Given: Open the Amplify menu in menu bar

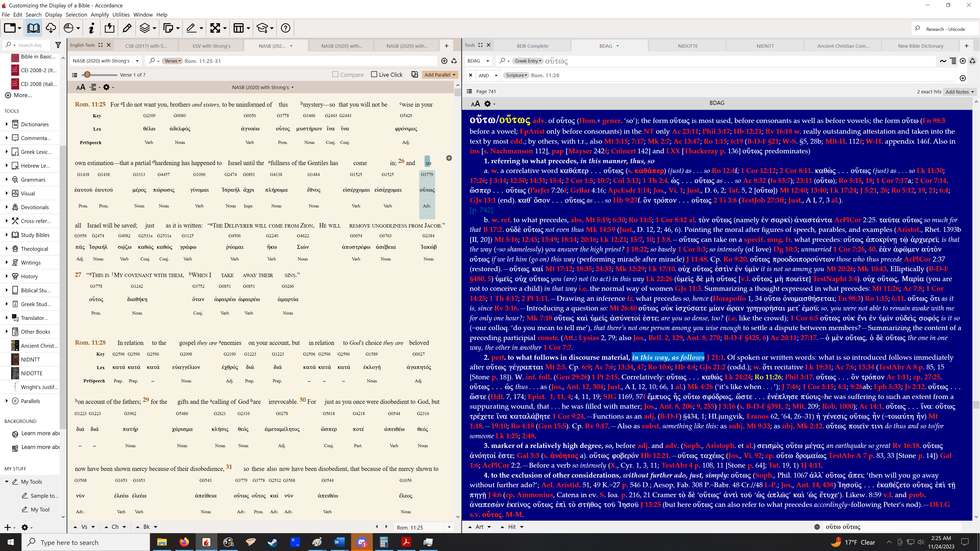Looking at the screenshot, I should click(100, 15).
